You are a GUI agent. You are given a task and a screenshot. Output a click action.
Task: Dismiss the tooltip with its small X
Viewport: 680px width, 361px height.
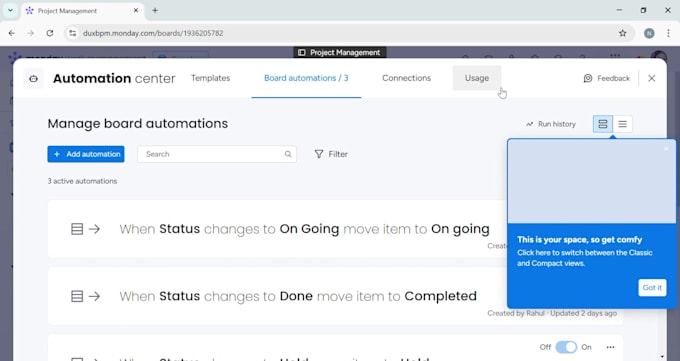[x=667, y=149]
